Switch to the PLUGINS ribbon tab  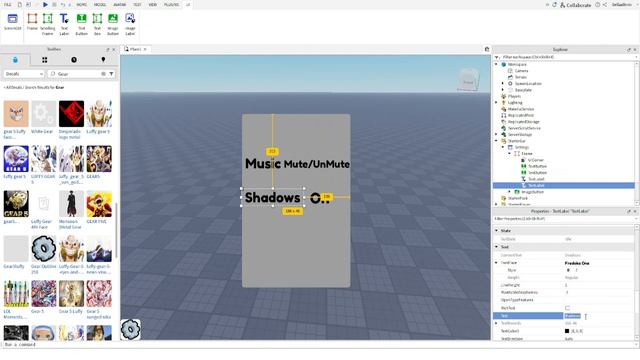(171, 4)
